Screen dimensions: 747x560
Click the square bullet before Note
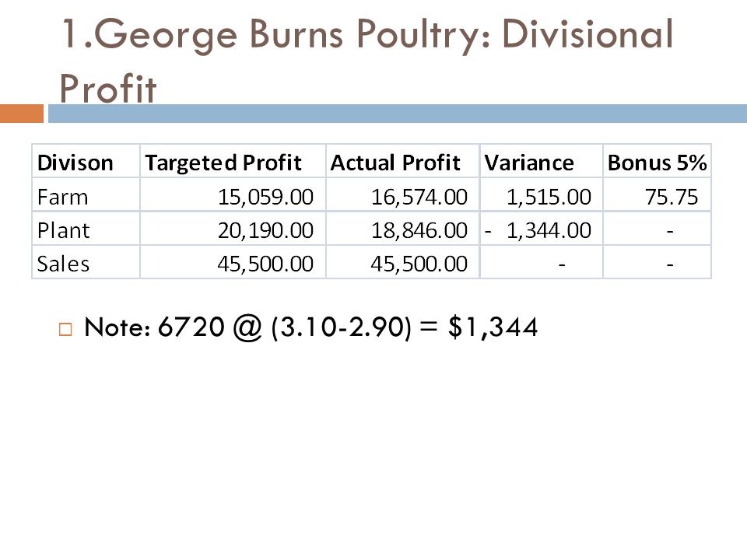65,330
